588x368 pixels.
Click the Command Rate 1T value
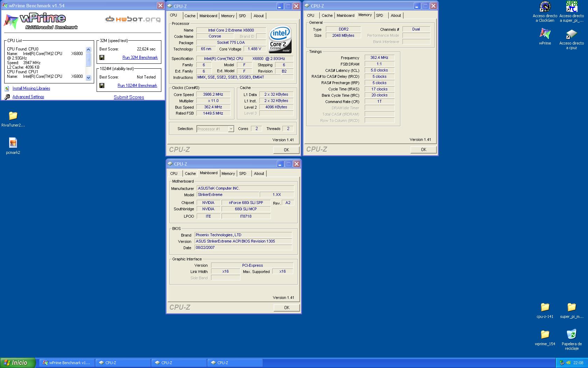click(x=379, y=102)
